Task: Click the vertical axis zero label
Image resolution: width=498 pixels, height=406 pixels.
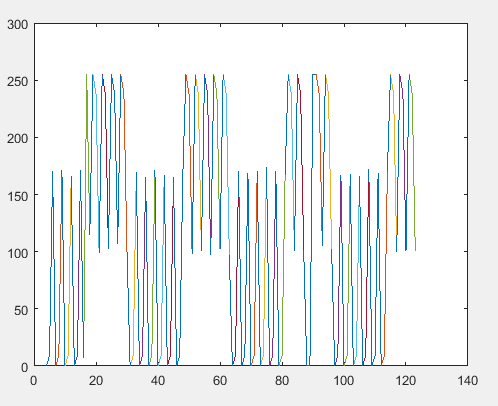Action: (25, 367)
